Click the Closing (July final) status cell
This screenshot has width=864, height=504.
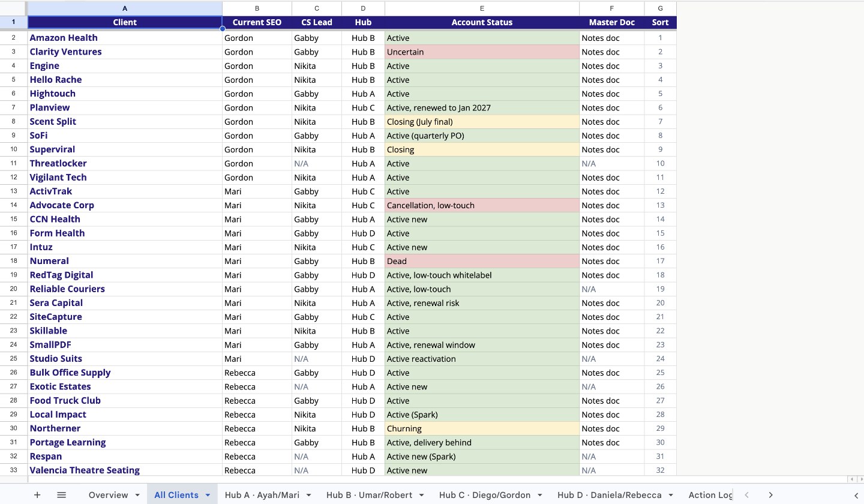click(x=482, y=122)
